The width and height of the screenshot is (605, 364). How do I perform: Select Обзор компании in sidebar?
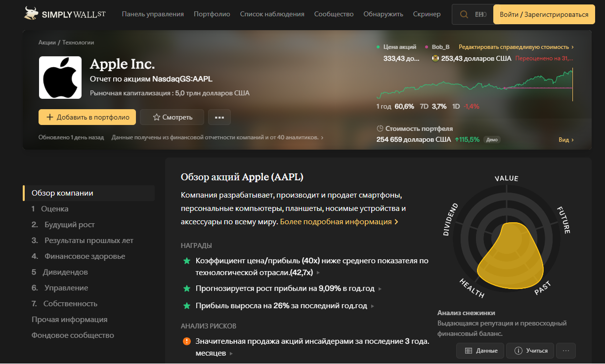pyautogui.click(x=89, y=193)
